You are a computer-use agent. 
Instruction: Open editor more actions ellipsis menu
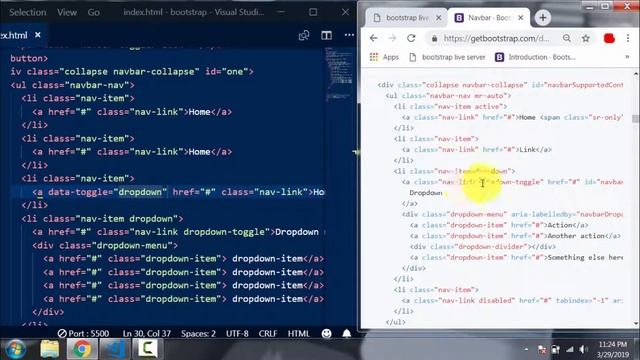[349, 35]
